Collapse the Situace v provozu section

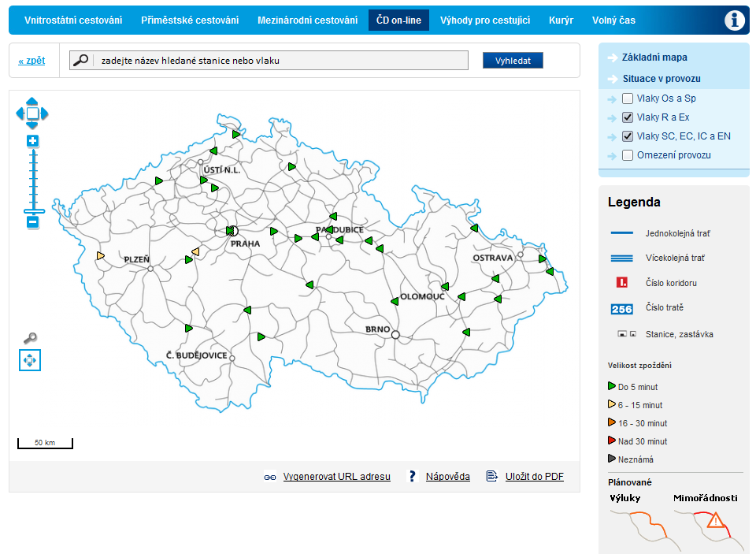point(661,79)
